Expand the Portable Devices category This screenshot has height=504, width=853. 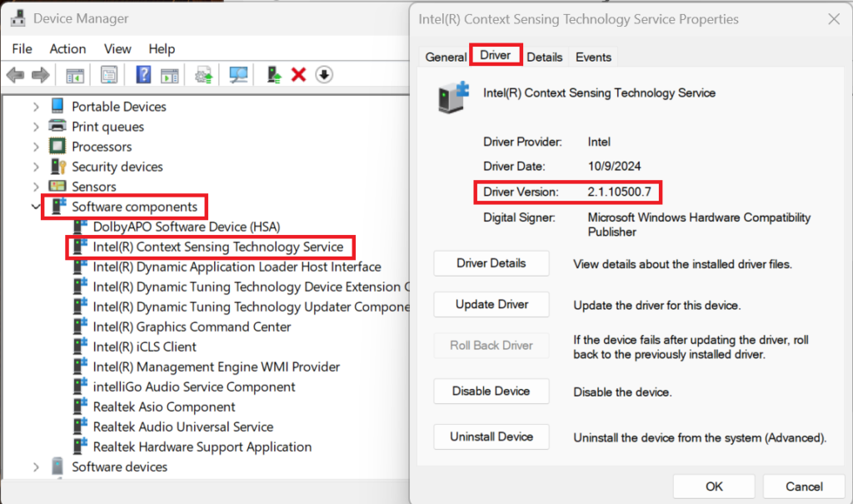36,107
